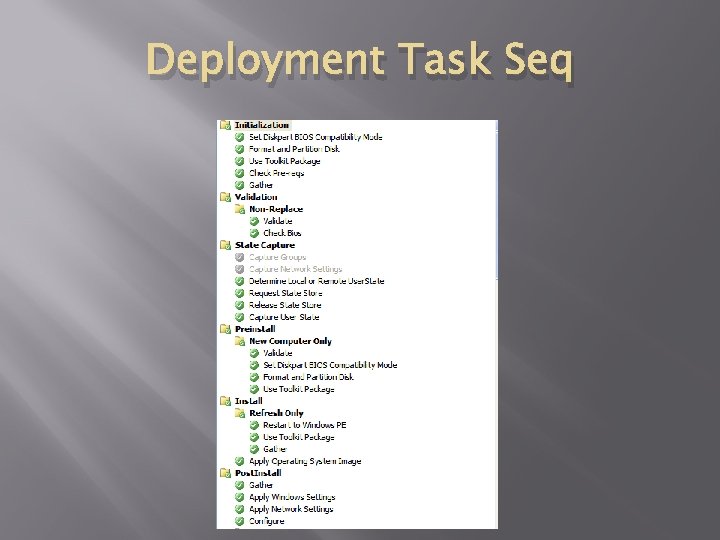
Task: Select the PostInstall group
Action: click(x=258, y=473)
